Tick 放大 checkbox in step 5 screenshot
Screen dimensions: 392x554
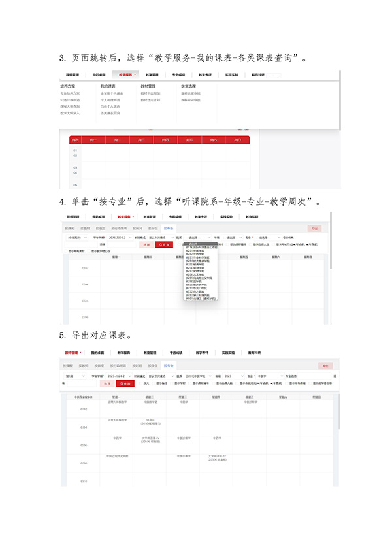coord(141,383)
